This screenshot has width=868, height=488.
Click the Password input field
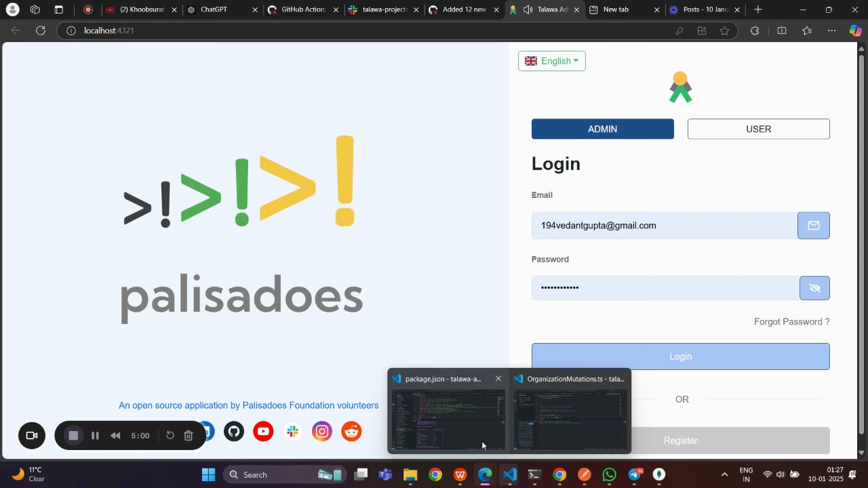coord(665,288)
